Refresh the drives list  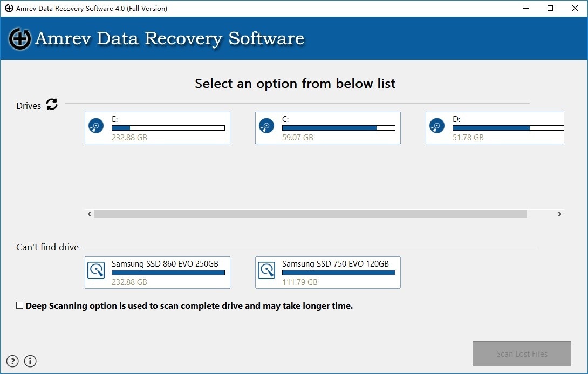click(x=51, y=105)
